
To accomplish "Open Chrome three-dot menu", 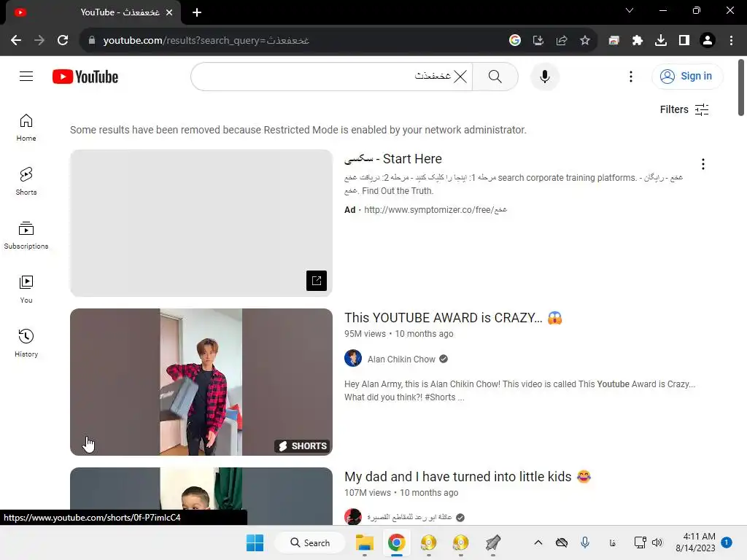I will pyautogui.click(x=731, y=41).
